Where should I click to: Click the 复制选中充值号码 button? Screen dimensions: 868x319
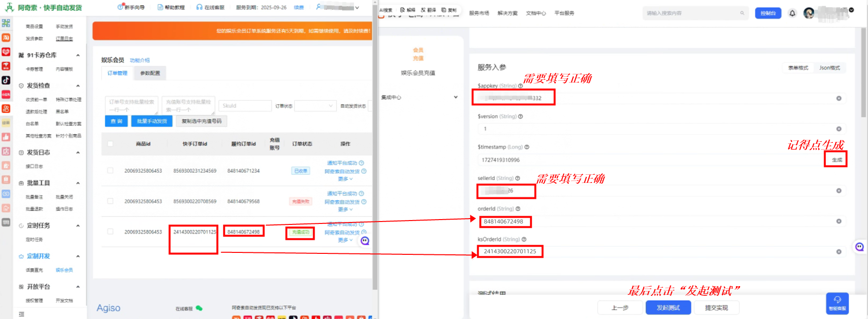pos(201,121)
